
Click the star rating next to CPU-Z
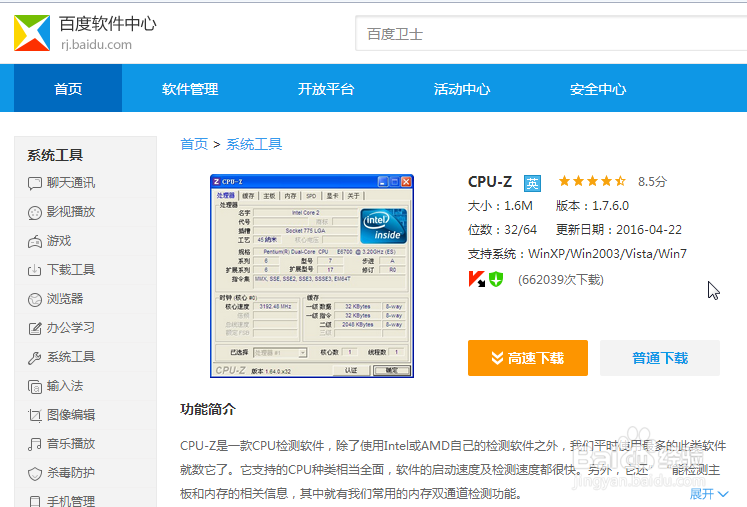(x=592, y=181)
